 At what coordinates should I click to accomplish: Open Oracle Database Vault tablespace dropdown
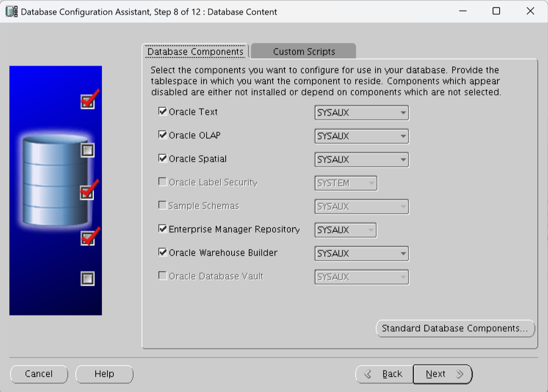(x=361, y=277)
